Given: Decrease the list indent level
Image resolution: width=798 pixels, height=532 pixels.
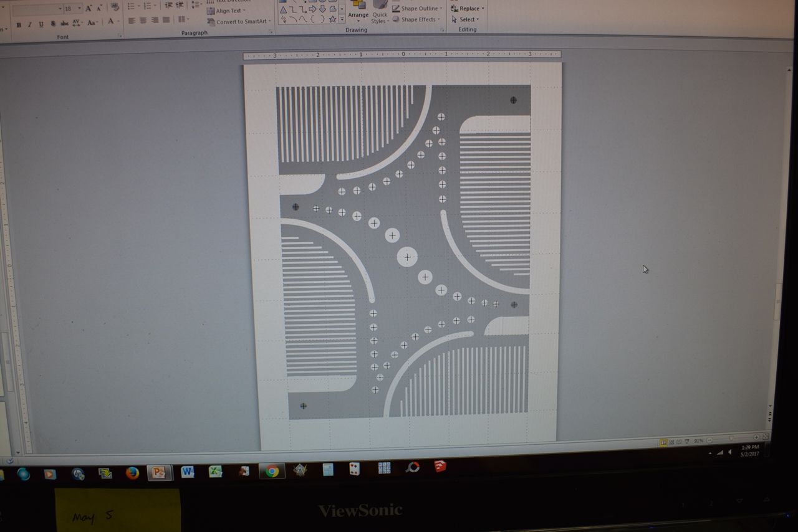Looking at the screenshot, I should (168, 6).
